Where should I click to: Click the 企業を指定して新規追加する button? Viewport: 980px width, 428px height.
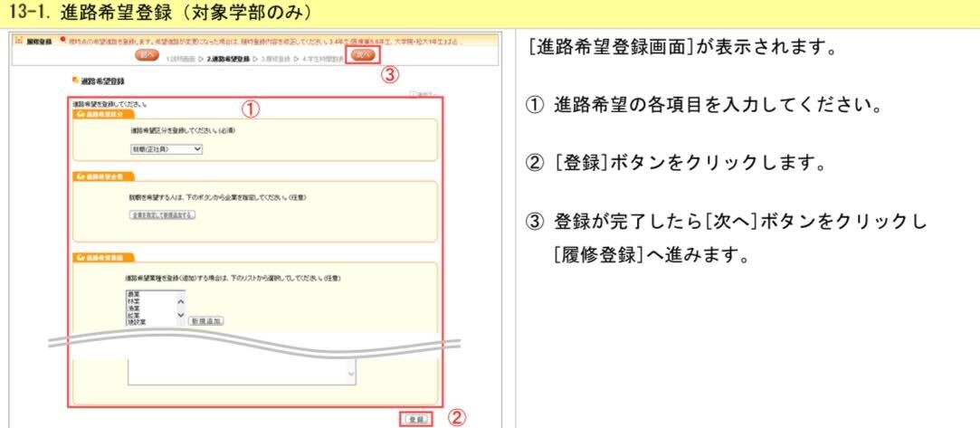(x=163, y=215)
